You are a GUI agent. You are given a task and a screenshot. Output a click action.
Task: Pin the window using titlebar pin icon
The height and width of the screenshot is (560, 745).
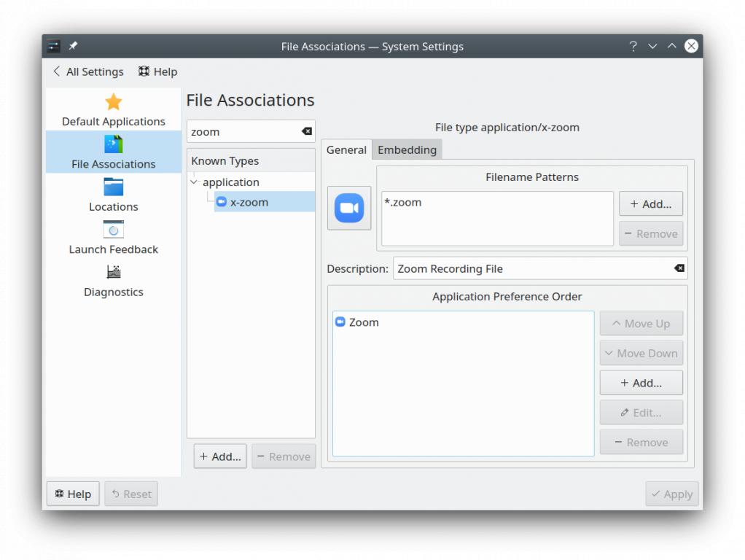pyautogui.click(x=73, y=46)
